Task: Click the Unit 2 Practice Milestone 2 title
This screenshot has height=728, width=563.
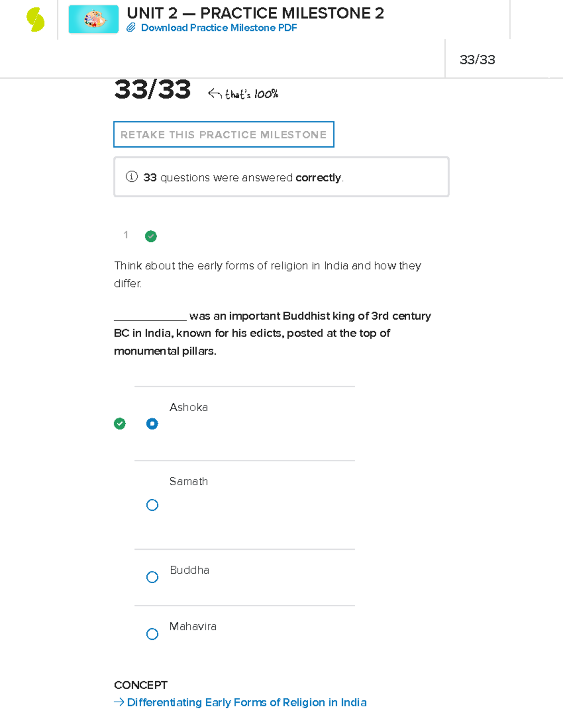Action: [x=255, y=13]
